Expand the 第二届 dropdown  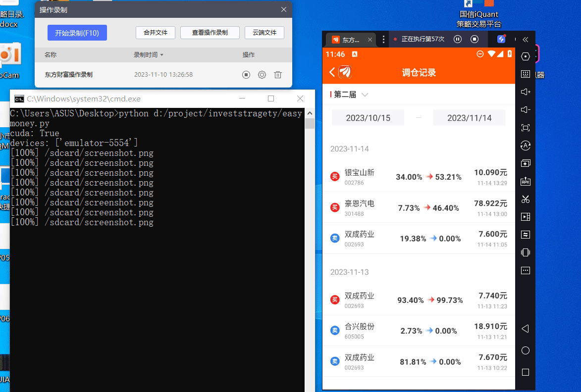pyautogui.click(x=365, y=95)
